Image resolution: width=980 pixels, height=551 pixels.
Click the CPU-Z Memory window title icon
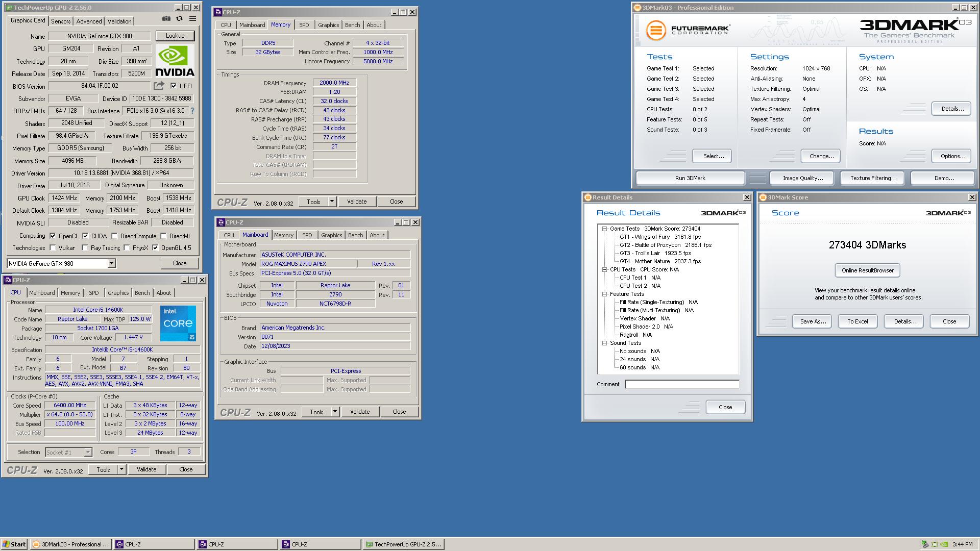tap(218, 12)
